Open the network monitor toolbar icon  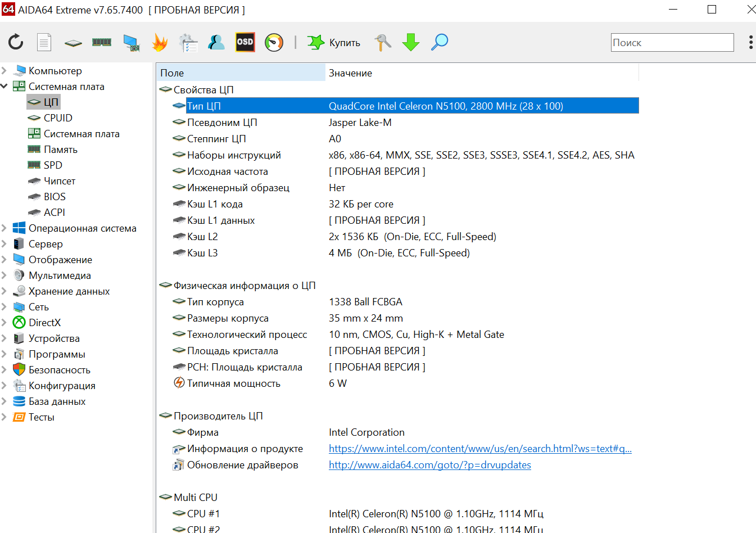[131, 43]
